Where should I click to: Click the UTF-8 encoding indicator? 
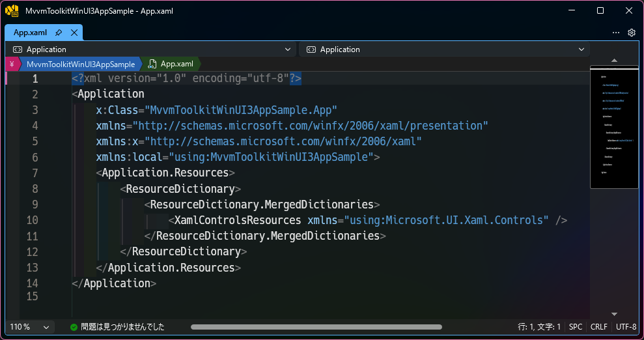coord(626,327)
